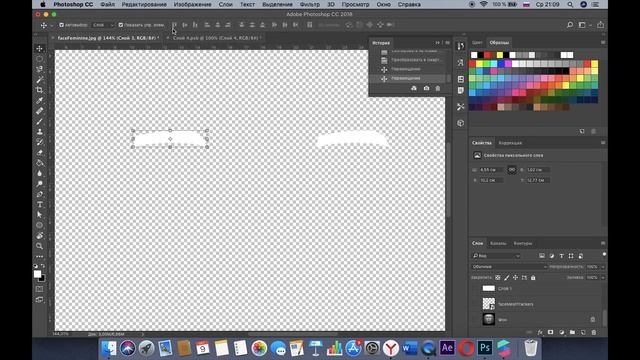Open the Auto-Select Layer dropdown
Screen dimensions: 640x360
coord(102,25)
